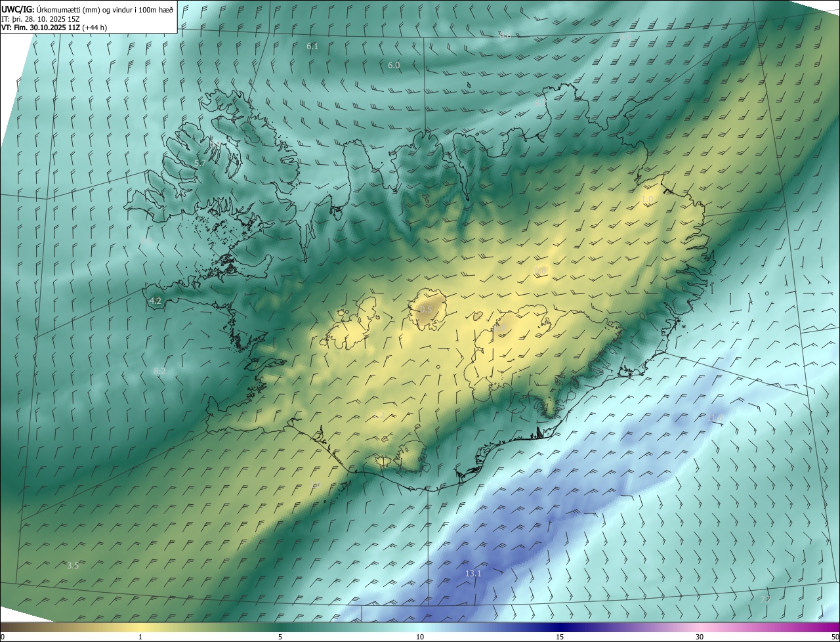
Task: Click the 1 tick label on the color scale
Action: 140,637
